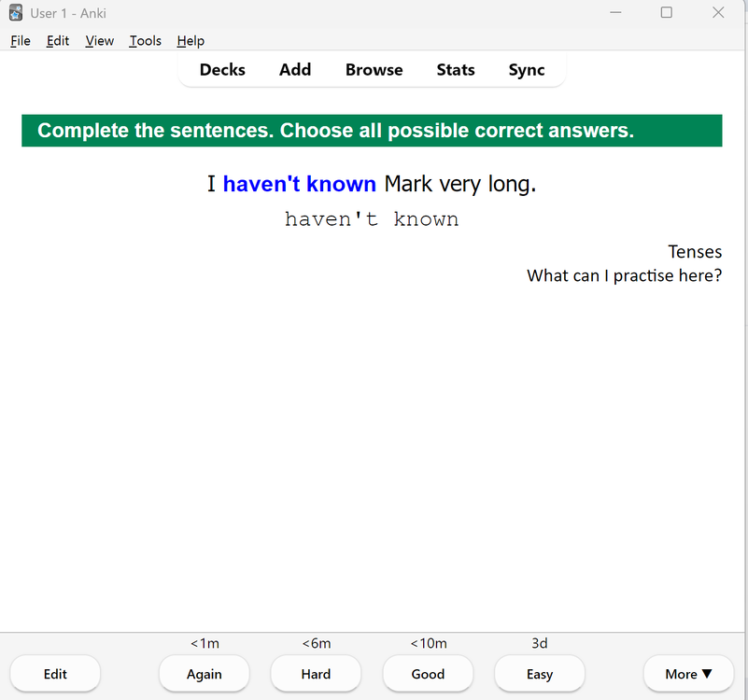
Task: Close the Anki window
Action: click(x=718, y=12)
